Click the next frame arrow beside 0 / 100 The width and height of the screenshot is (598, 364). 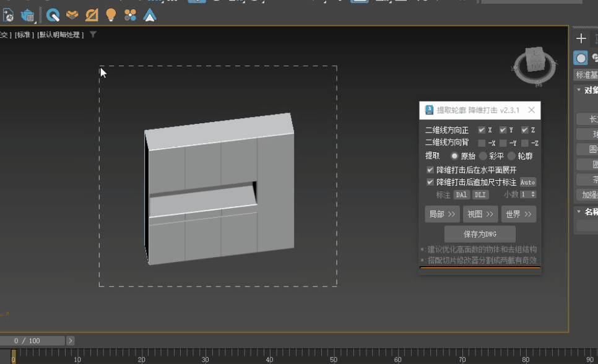[x=70, y=340]
